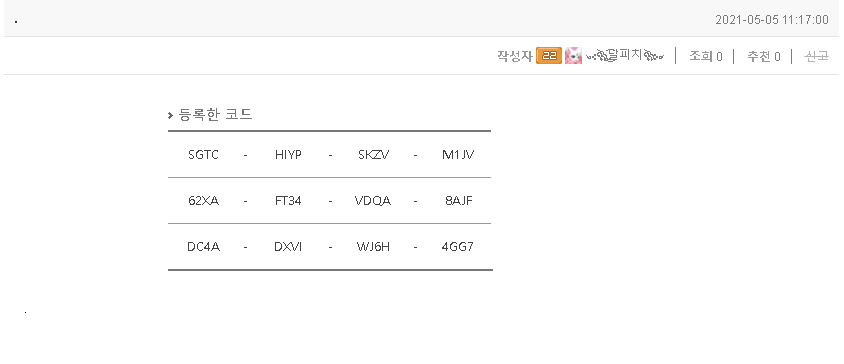This screenshot has height=364, width=844.
Task: Select code segment DC4A
Action: [x=203, y=247]
